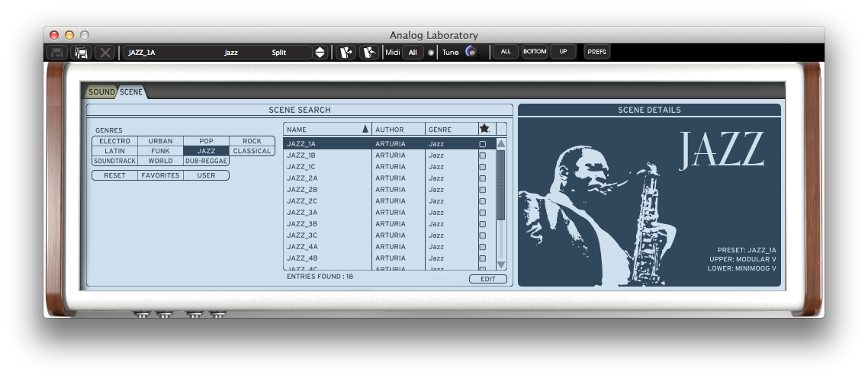The width and height of the screenshot is (868, 378).
Task: Select the JAZZ_1A scene row
Action: tap(389, 144)
